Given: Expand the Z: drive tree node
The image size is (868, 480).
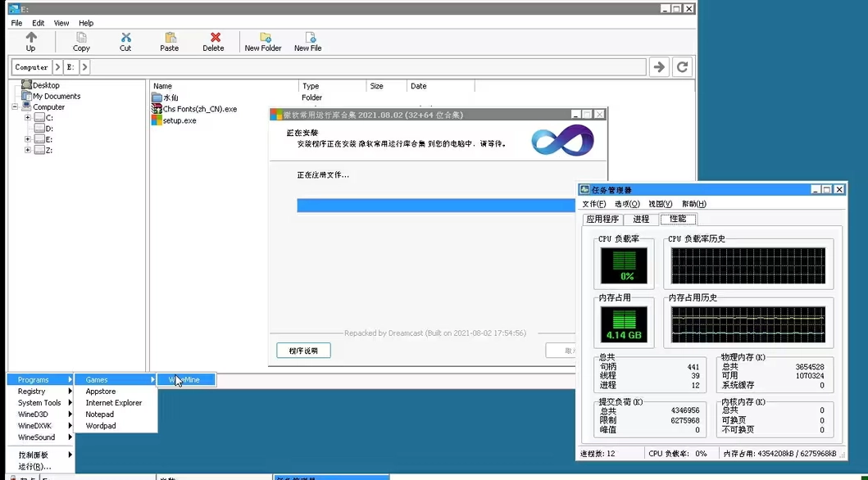Looking at the screenshot, I should [28, 150].
